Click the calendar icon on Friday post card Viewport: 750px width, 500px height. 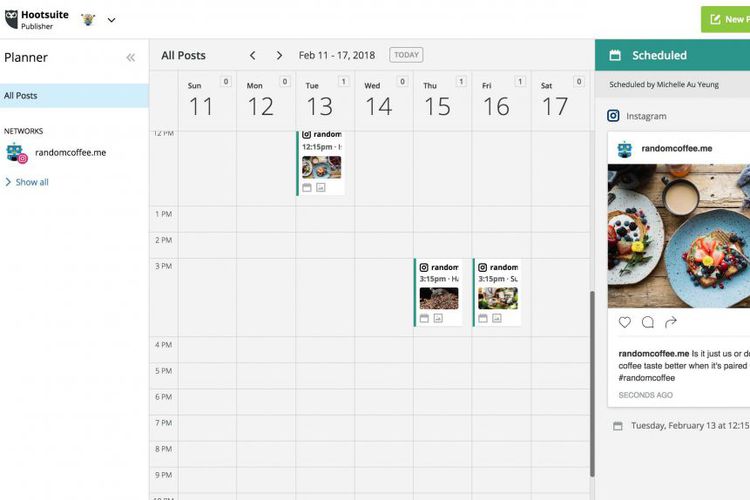pos(483,318)
